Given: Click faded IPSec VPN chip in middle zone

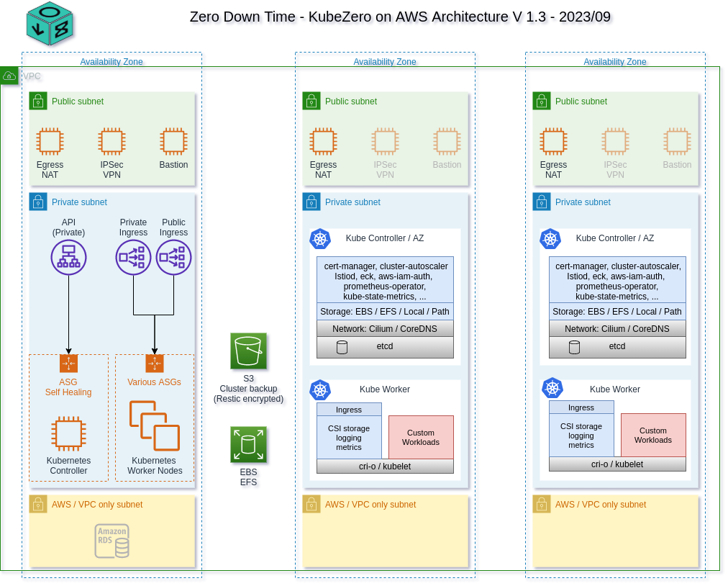Looking at the screenshot, I should [x=385, y=141].
